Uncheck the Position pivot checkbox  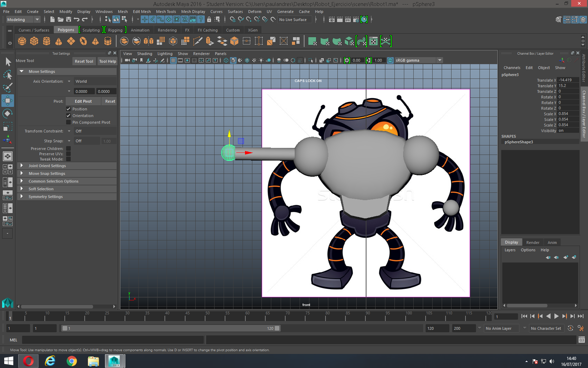(x=69, y=109)
